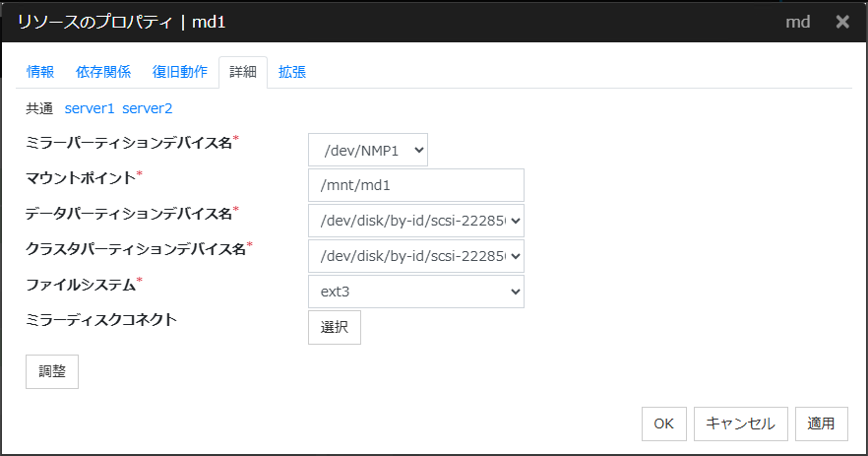Click the mount point /mnt/md1 field
The width and height of the screenshot is (868, 456).
click(415, 185)
